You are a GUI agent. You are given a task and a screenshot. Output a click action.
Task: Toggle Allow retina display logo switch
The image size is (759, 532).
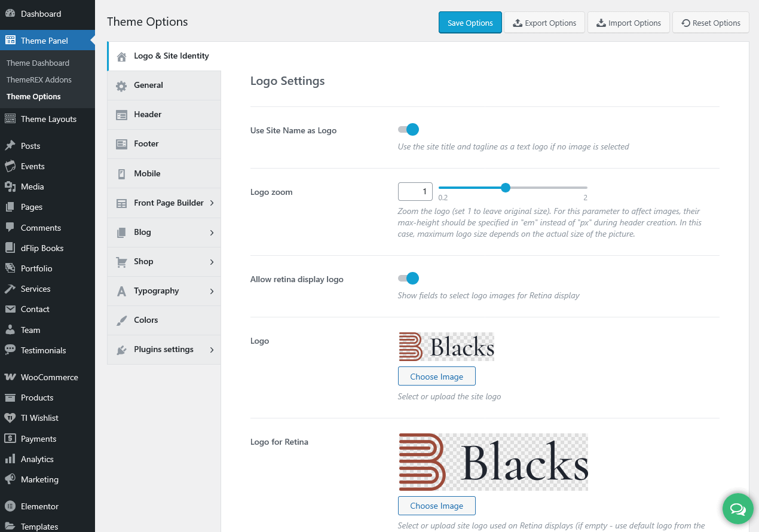409,279
